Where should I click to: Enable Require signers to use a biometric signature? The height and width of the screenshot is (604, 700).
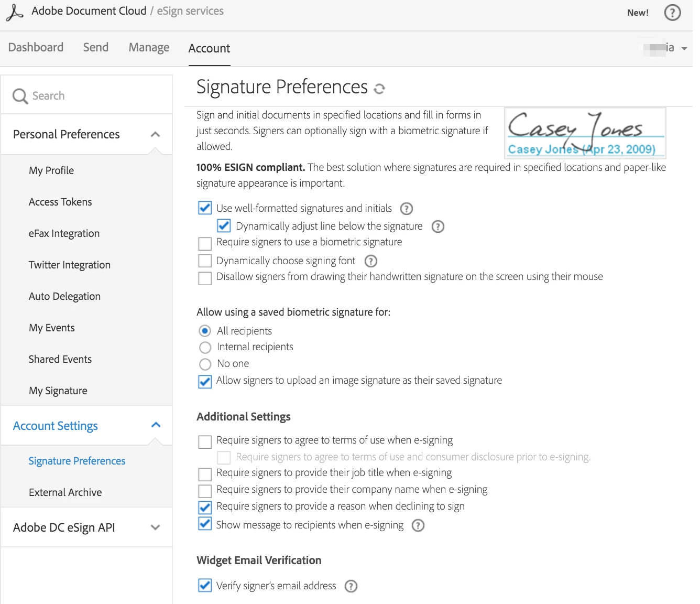pyautogui.click(x=205, y=243)
